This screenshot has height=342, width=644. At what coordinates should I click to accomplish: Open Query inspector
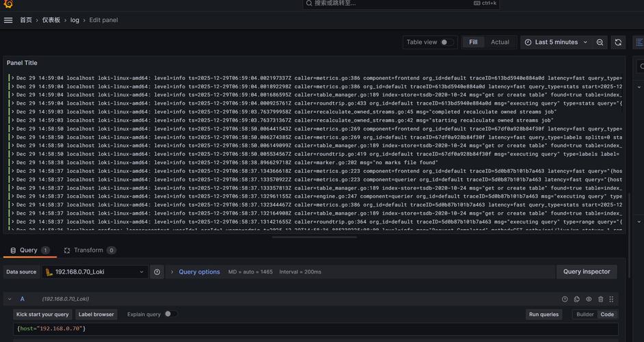(x=587, y=272)
